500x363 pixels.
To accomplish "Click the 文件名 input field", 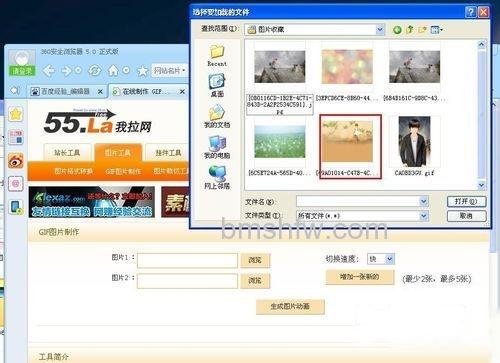I will [362, 201].
